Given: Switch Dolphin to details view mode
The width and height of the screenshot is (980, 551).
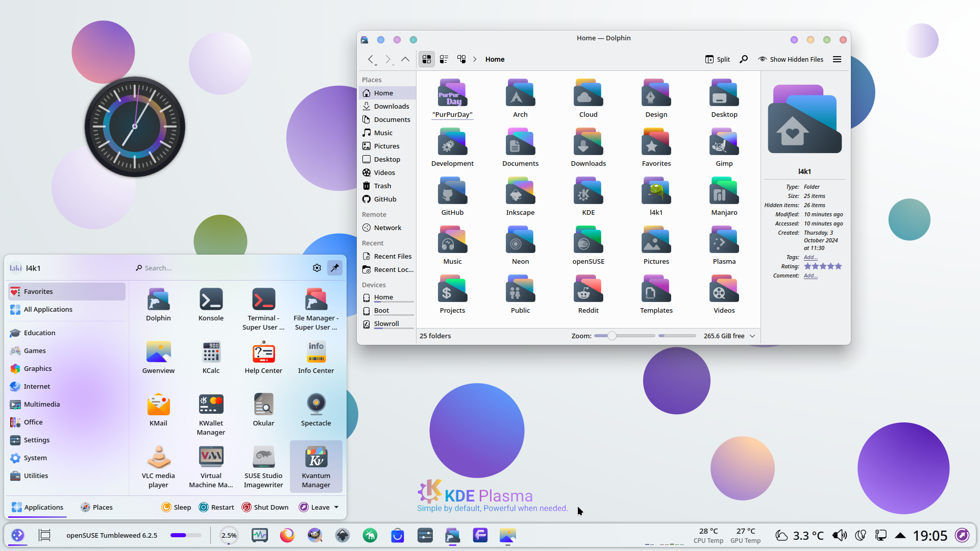Looking at the screenshot, I should 461,59.
